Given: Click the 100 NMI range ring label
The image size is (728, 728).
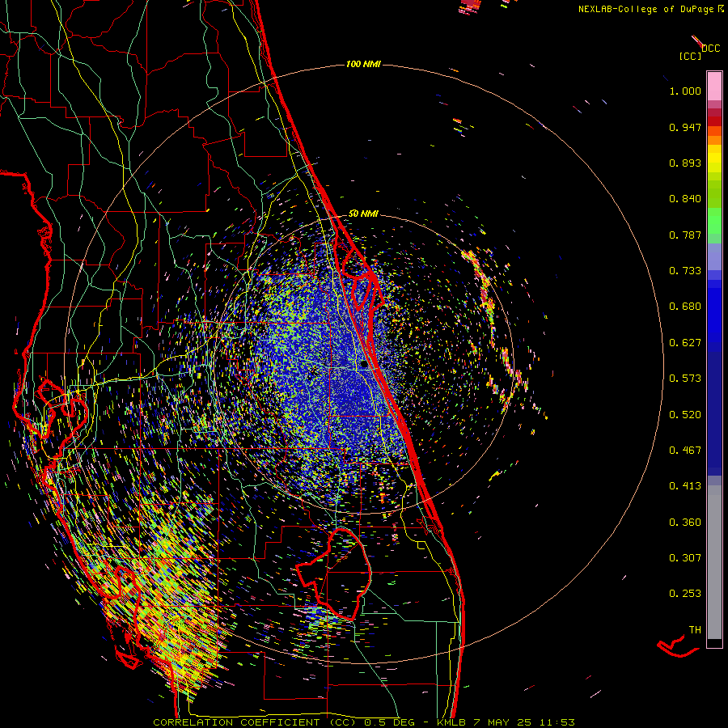Looking at the screenshot, I should click(x=363, y=64).
